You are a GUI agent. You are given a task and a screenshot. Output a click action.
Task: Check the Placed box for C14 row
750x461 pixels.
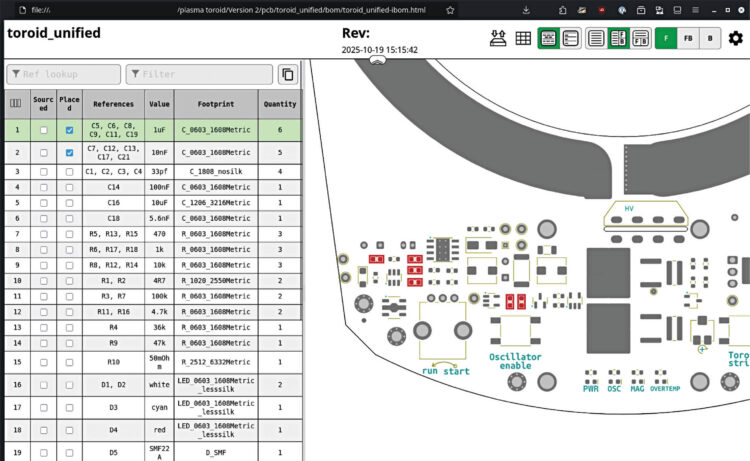tap(69, 187)
